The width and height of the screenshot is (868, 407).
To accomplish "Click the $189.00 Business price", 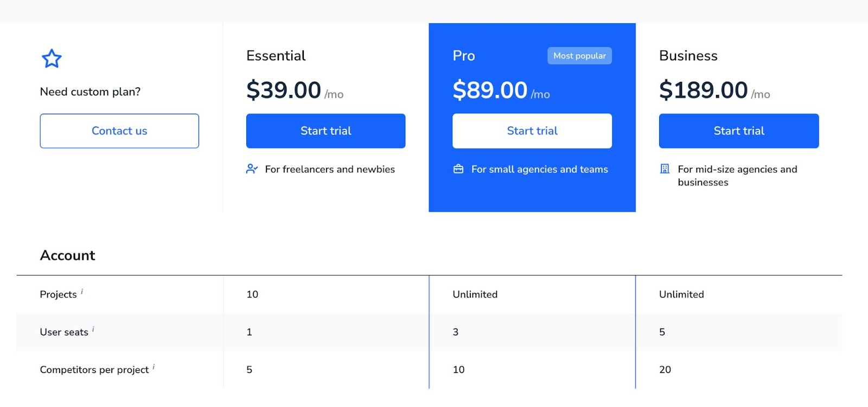I will (x=703, y=90).
